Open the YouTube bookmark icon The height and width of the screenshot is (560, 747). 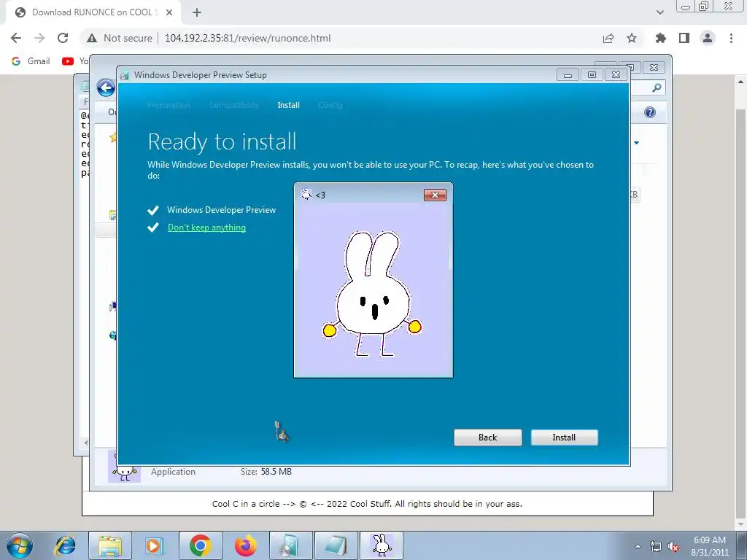pyautogui.click(x=68, y=61)
